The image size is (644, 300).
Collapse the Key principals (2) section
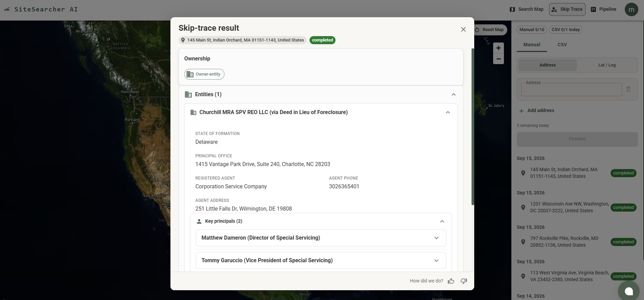tap(442, 221)
